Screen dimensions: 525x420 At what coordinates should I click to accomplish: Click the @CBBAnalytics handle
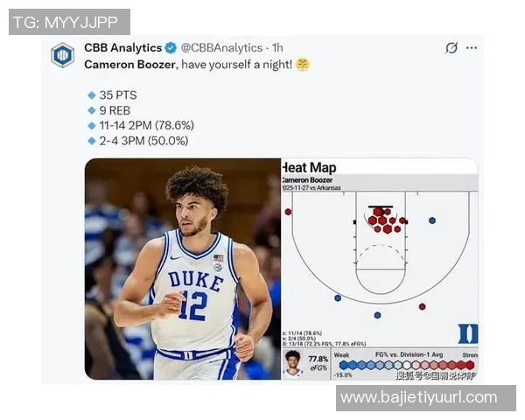pos(220,47)
